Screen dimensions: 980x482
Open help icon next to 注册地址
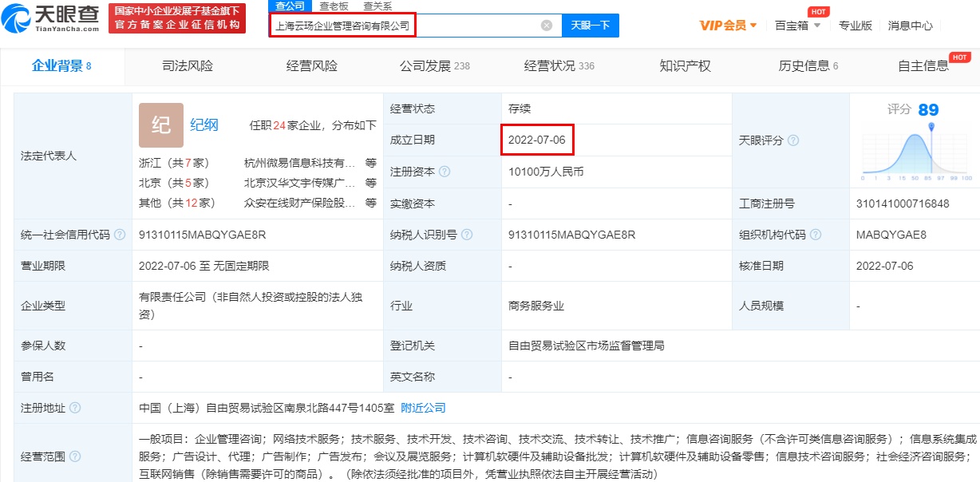coord(75,408)
